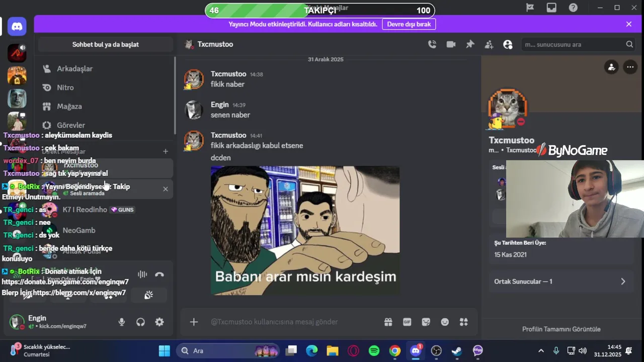Show hidden system tray icons chevron
This screenshot has width=644, height=362.
541,351
